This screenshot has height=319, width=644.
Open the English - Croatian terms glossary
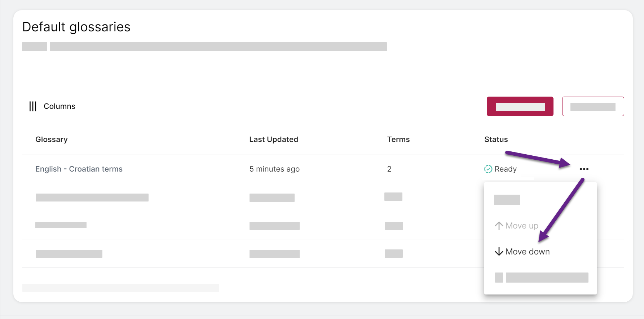pyautogui.click(x=79, y=169)
